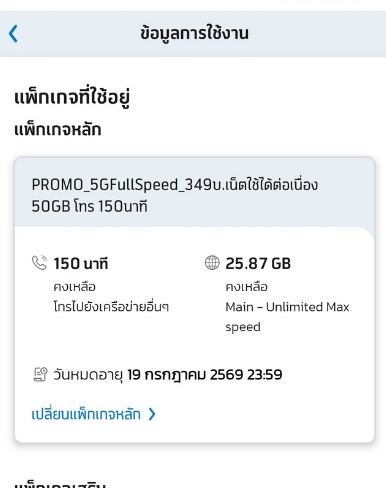Tap the 25.87 GB remaining data value
The image size is (386, 488).
258,263
